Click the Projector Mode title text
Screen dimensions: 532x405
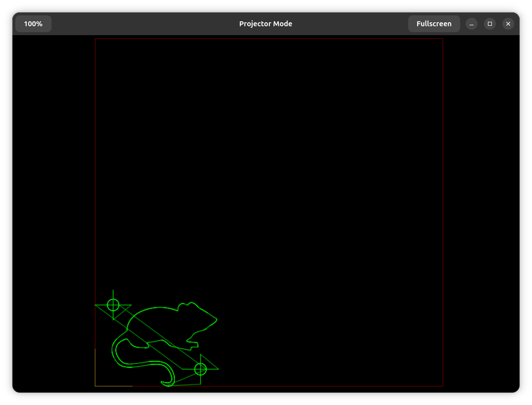pyautogui.click(x=266, y=23)
